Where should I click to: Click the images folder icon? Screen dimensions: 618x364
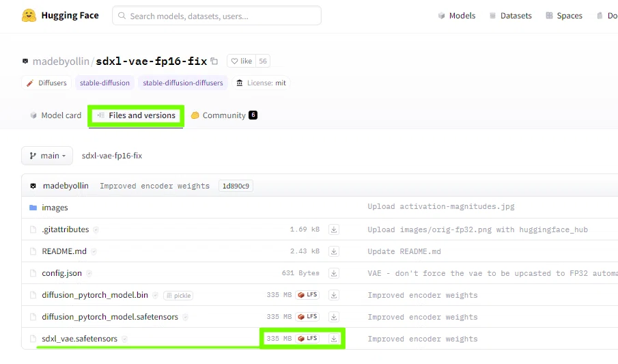[33, 208]
